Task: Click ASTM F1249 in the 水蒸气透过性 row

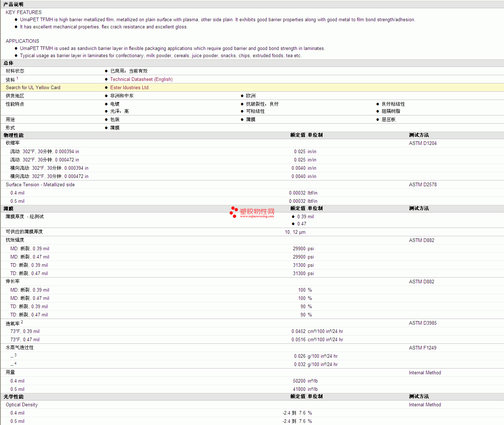Action: click(422, 348)
